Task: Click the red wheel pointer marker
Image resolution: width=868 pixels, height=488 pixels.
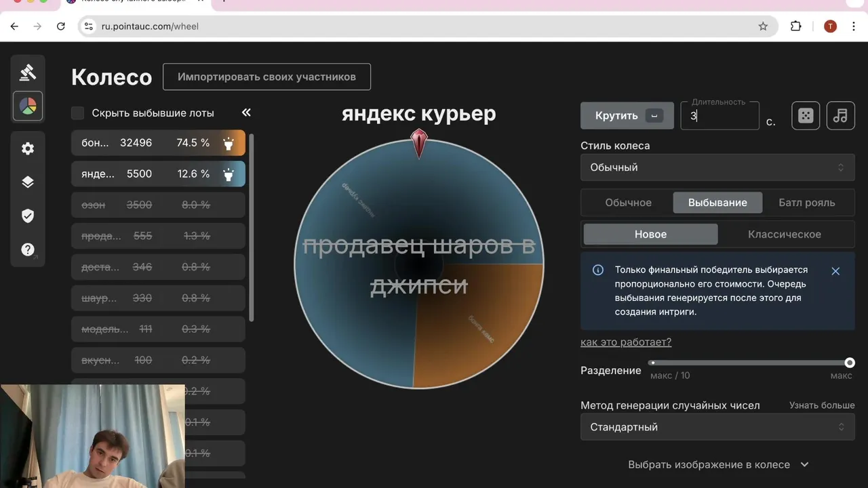Action: 419,143
